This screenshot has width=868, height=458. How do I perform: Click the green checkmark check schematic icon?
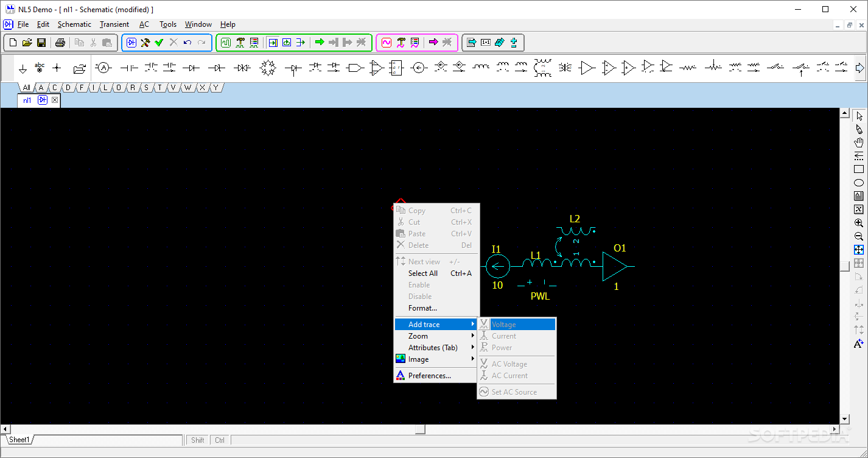click(x=159, y=43)
